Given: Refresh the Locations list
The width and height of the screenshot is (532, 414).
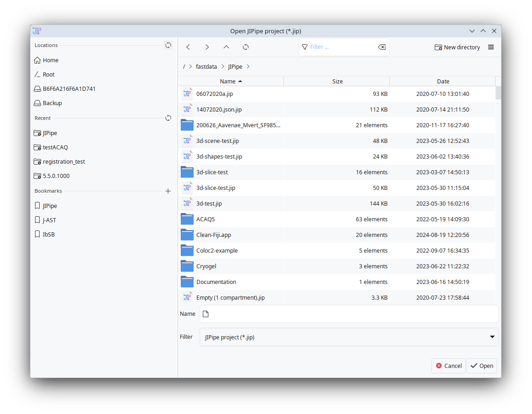Looking at the screenshot, I should (x=168, y=45).
